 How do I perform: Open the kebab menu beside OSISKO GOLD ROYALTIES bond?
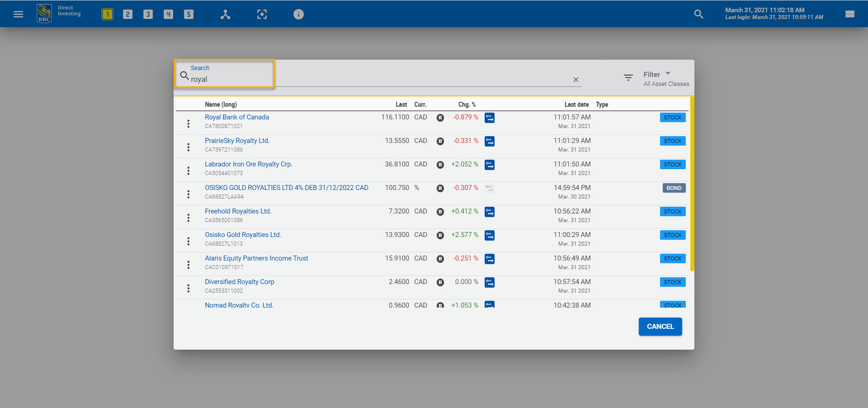point(189,194)
